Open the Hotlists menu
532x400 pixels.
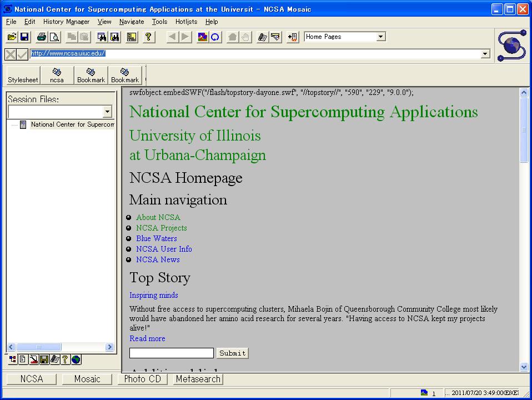pos(186,22)
